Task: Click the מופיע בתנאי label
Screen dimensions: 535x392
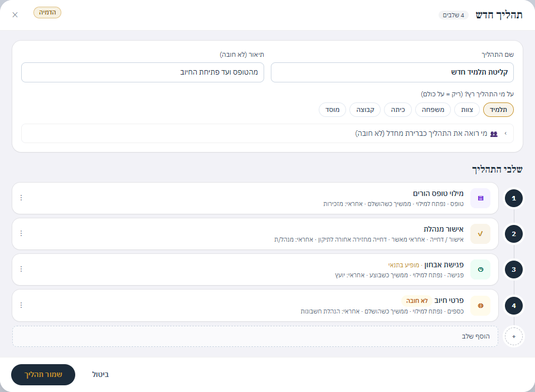Action: pyautogui.click(x=403, y=265)
